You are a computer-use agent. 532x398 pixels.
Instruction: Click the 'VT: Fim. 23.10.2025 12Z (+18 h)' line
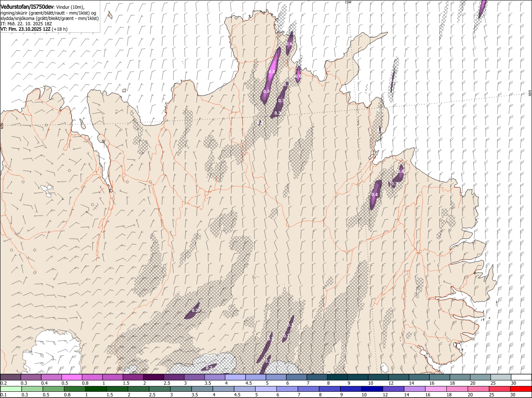34,29
